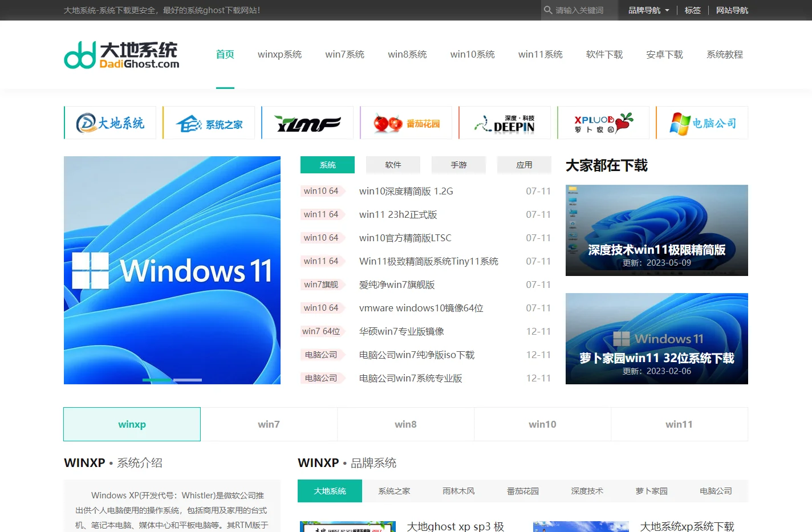Switch to the 手游 list tab
Viewport: 812px width, 532px height.
(458, 165)
